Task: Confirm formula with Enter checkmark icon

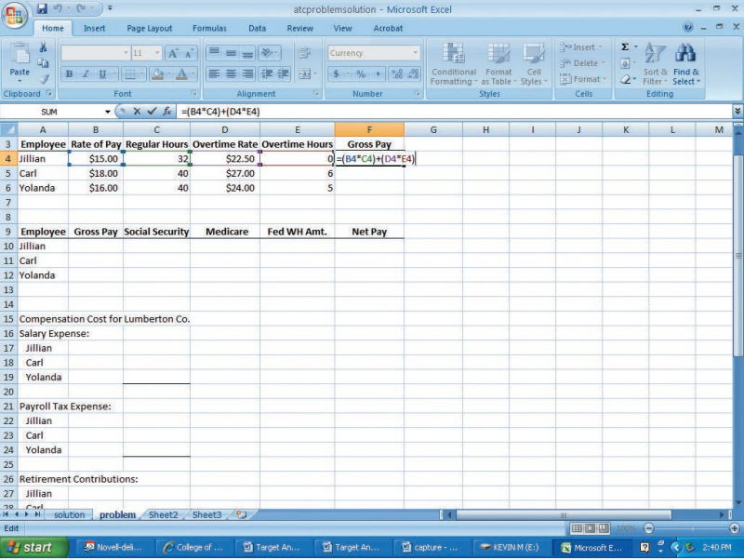Action: [x=152, y=112]
